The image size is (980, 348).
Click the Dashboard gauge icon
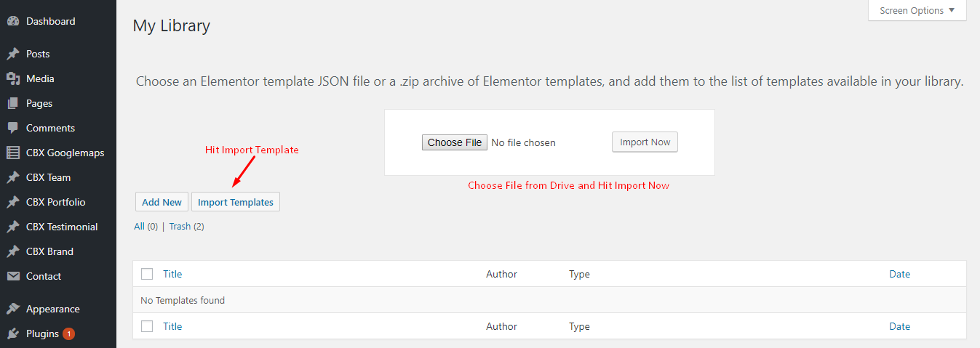point(12,22)
